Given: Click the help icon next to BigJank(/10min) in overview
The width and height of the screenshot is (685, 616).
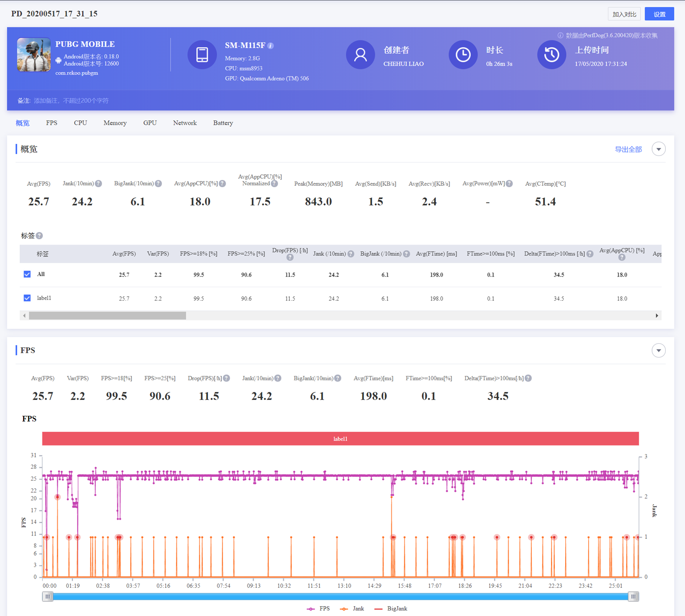Looking at the screenshot, I should 158,184.
